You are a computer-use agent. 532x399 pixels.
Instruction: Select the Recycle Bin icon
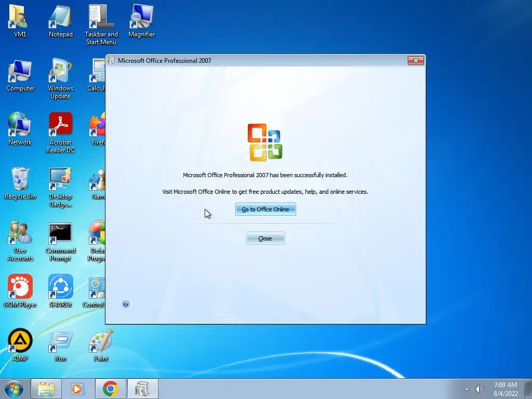pyautogui.click(x=20, y=183)
